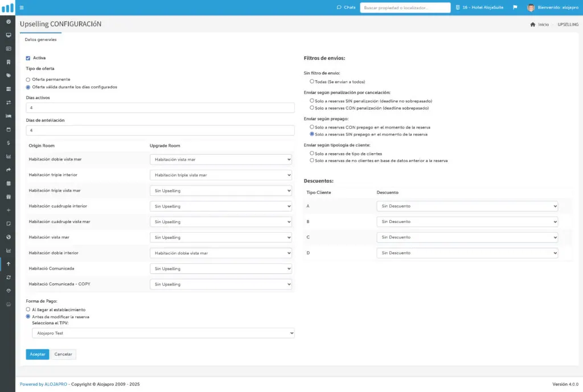Choose Al llegar al establecimiento payment option
This screenshot has width=583, height=392.
(x=28, y=310)
